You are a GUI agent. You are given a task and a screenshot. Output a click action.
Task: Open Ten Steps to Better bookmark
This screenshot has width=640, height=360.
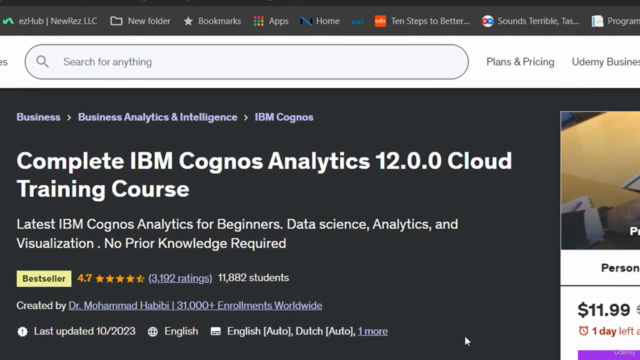(422, 21)
